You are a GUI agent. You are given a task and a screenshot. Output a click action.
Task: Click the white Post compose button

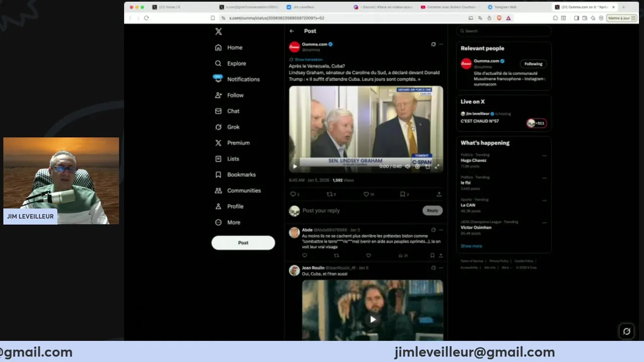[243, 243]
